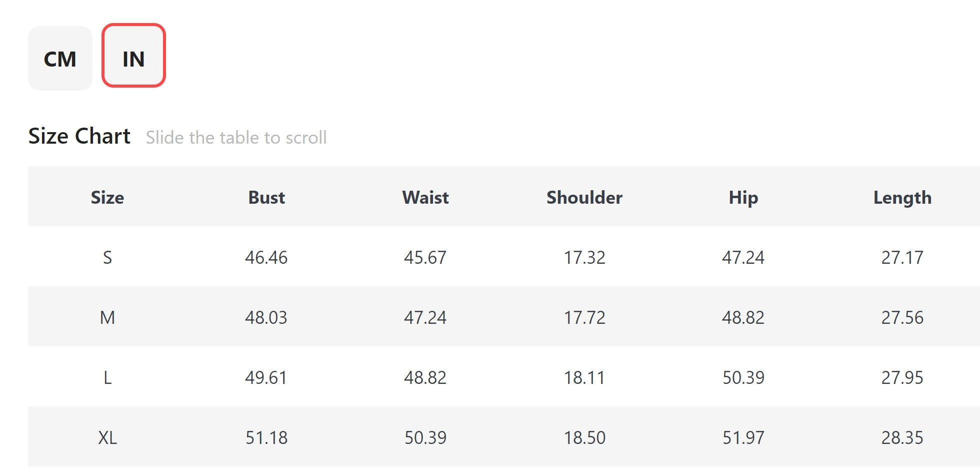Click the M size row label
980x468 pixels.
coord(107,318)
